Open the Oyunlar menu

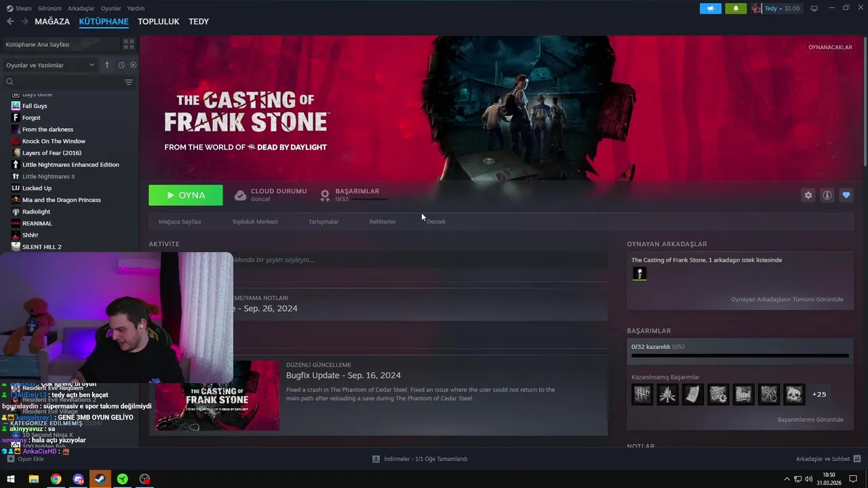click(111, 9)
